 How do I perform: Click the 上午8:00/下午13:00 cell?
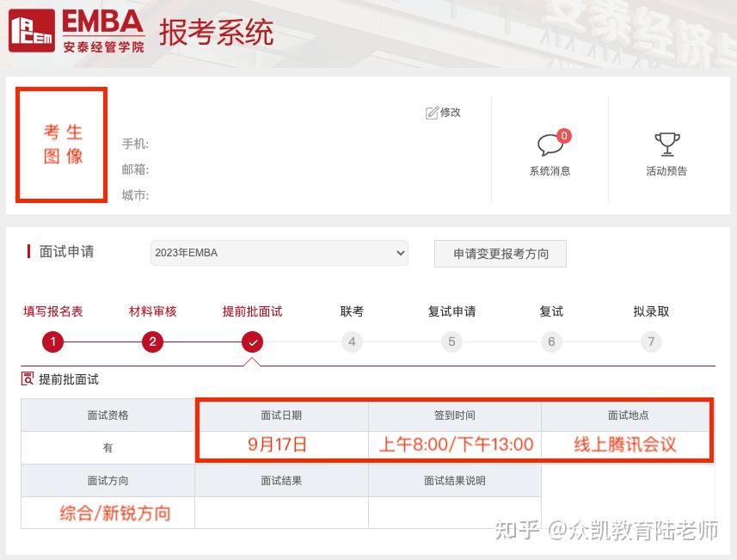[x=456, y=445]
